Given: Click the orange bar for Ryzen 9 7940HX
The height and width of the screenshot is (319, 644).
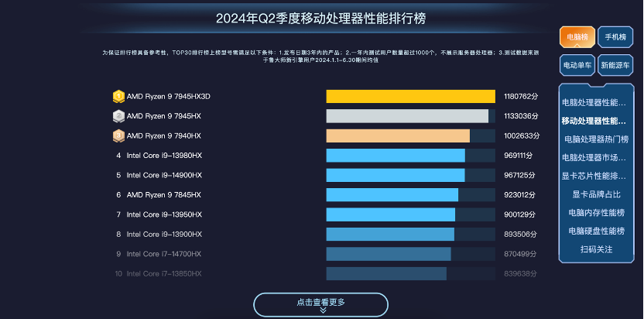Looking at the screenshot, I should click(398, 135).
